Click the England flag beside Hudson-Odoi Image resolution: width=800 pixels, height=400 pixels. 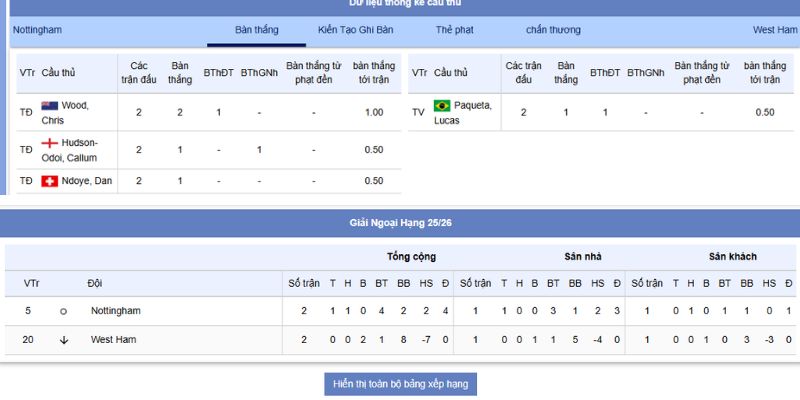[x=50, y=143]
